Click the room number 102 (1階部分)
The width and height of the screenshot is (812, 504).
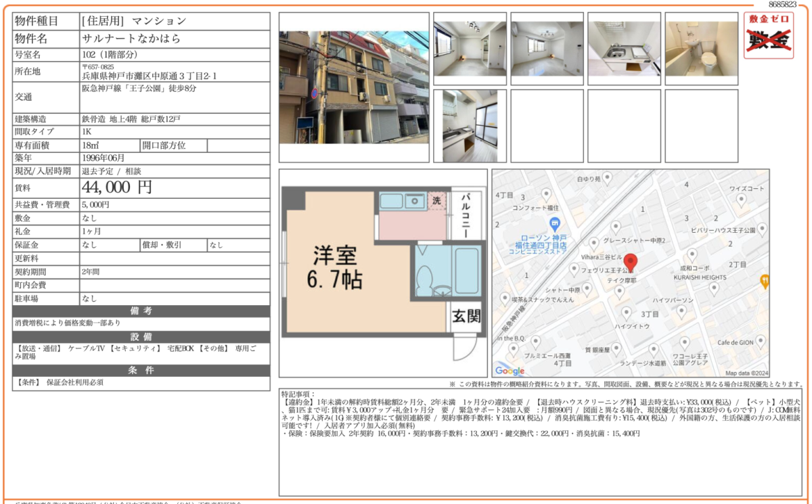[x=110, y=54]
